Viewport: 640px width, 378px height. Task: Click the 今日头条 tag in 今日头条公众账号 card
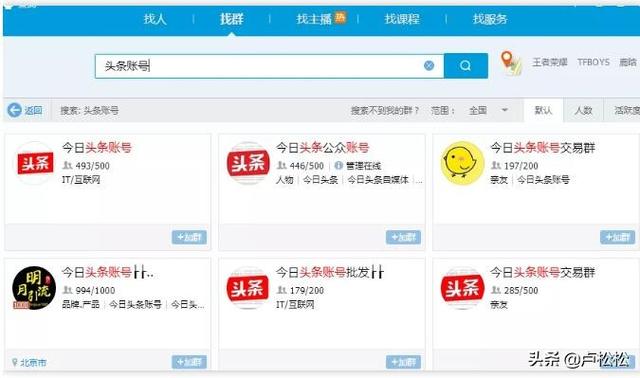click(320, 180)
